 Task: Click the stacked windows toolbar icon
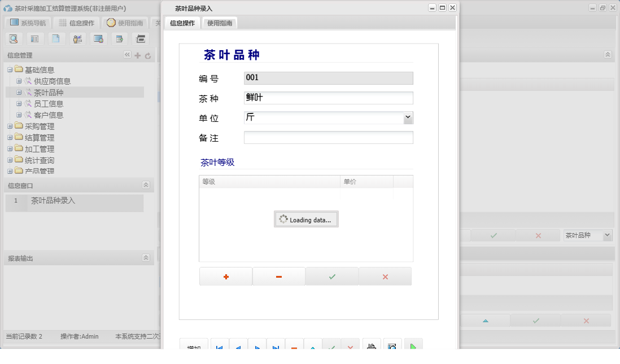pos(141,39)
